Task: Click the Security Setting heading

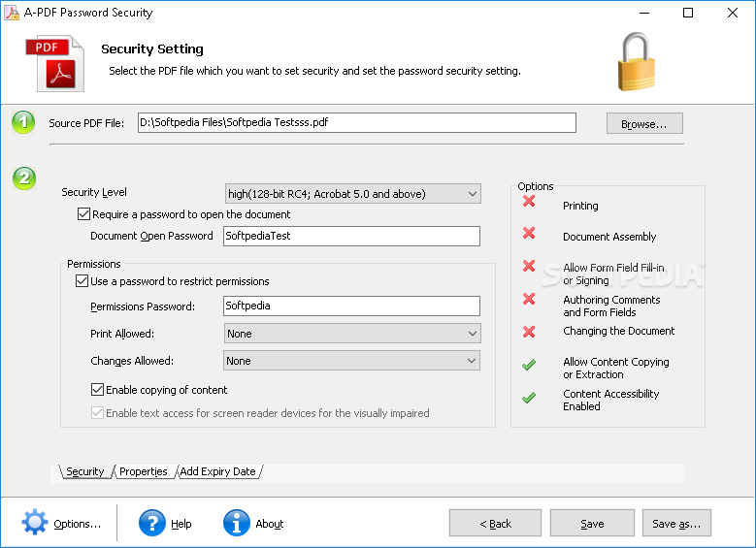Action: (x=152, y=49)
